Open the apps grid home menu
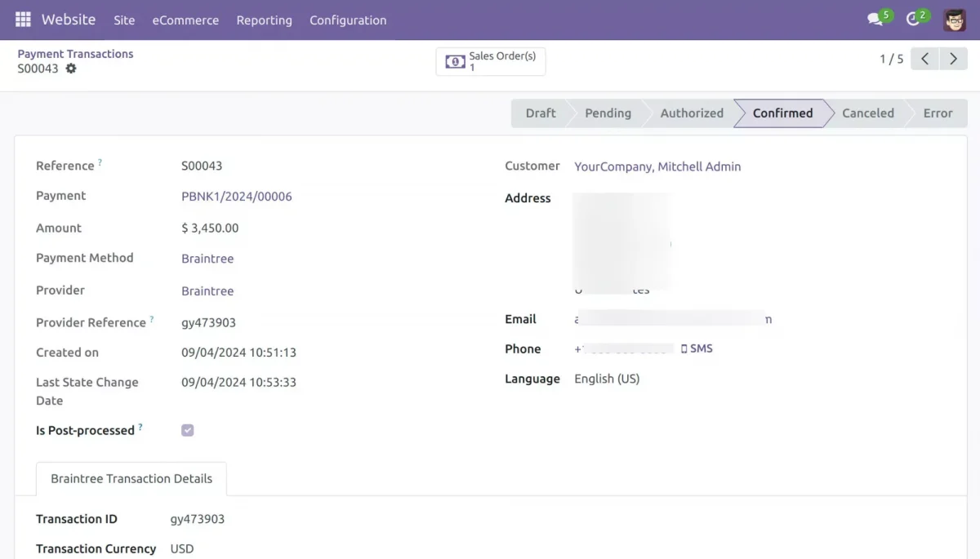The width and height of the screenshot is (980, 559). (x=23, y=20)
